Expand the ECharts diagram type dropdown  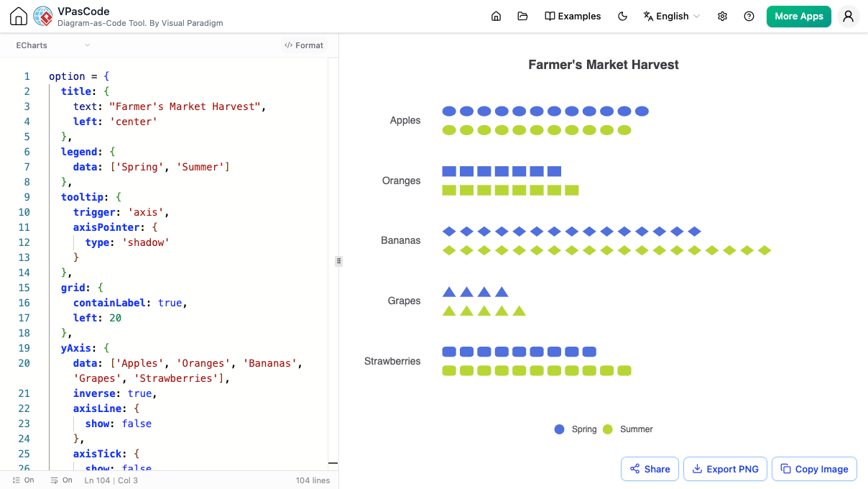(53, 45)
